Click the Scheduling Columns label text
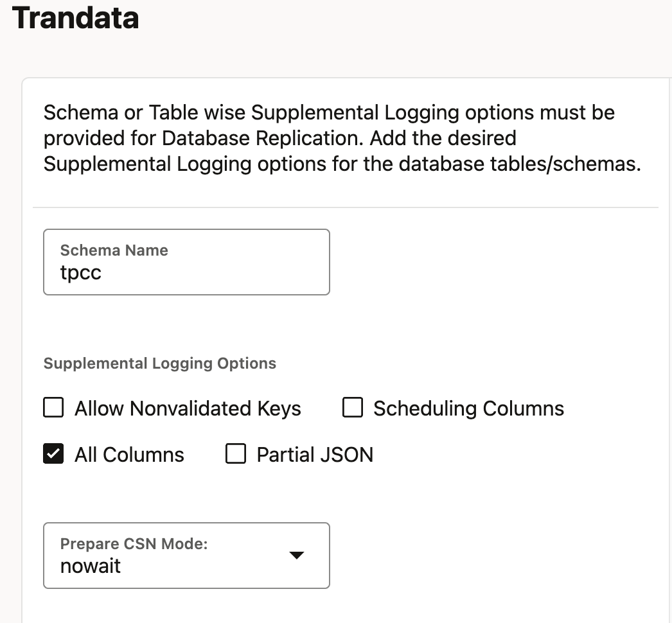Screen dimensions: 672x623 tap(470, 408)
